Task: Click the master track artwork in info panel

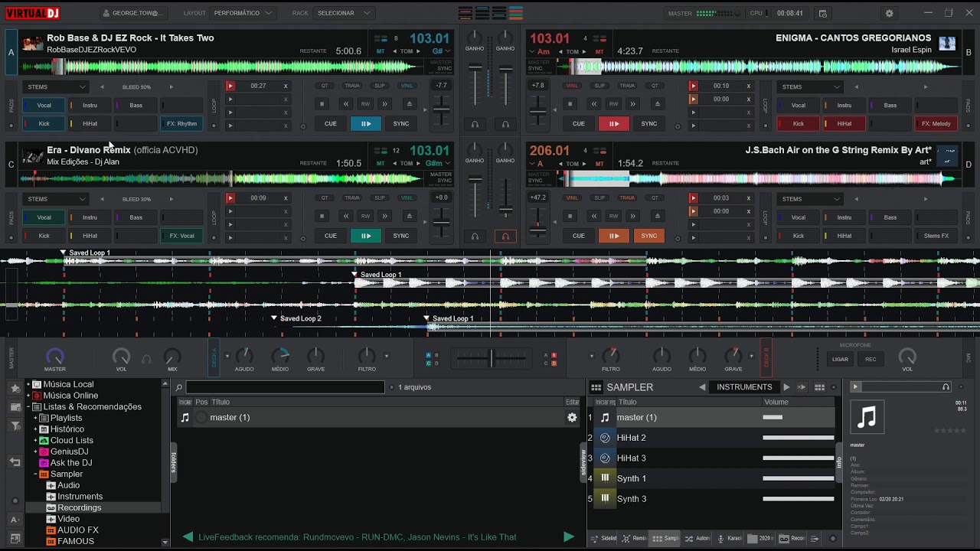Action: tap(867, 417)
